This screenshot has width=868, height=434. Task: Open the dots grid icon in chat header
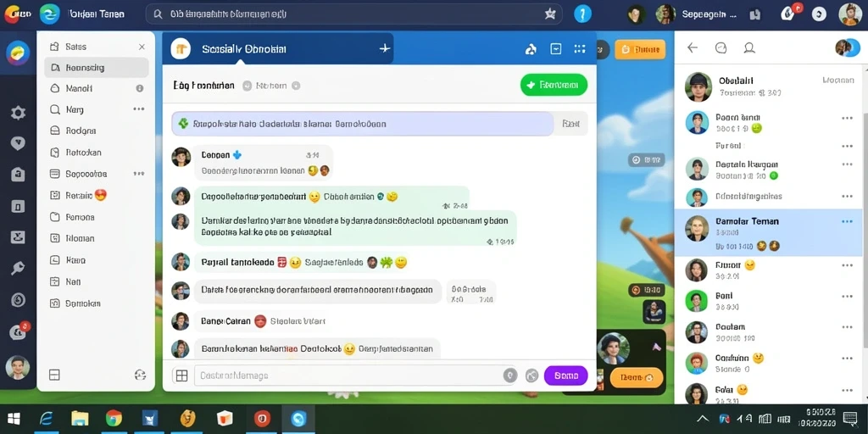click(x=580, y=49)
